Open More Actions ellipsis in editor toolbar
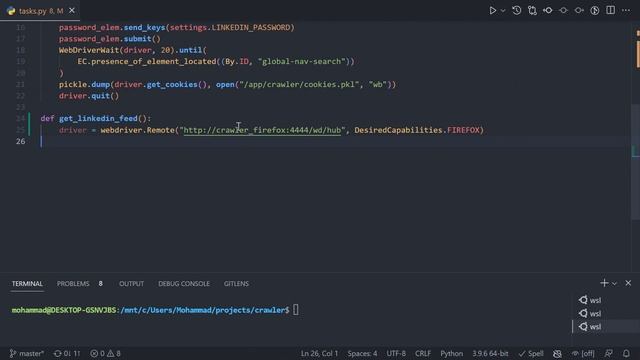Image resolution: width=640 pixels, height=360 pixels. (x=626, y=11)
